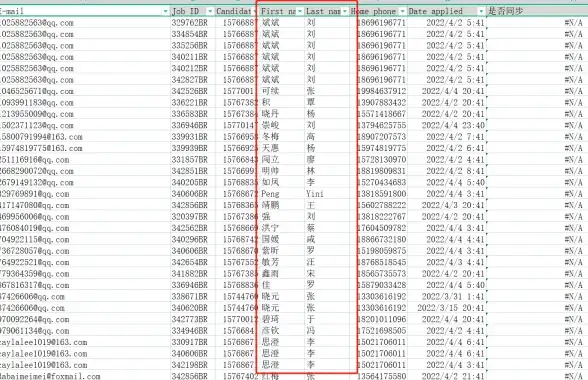Select Job ID cell 334946BR
Viewport: 588px width, 380px height.
coord(189,331)
